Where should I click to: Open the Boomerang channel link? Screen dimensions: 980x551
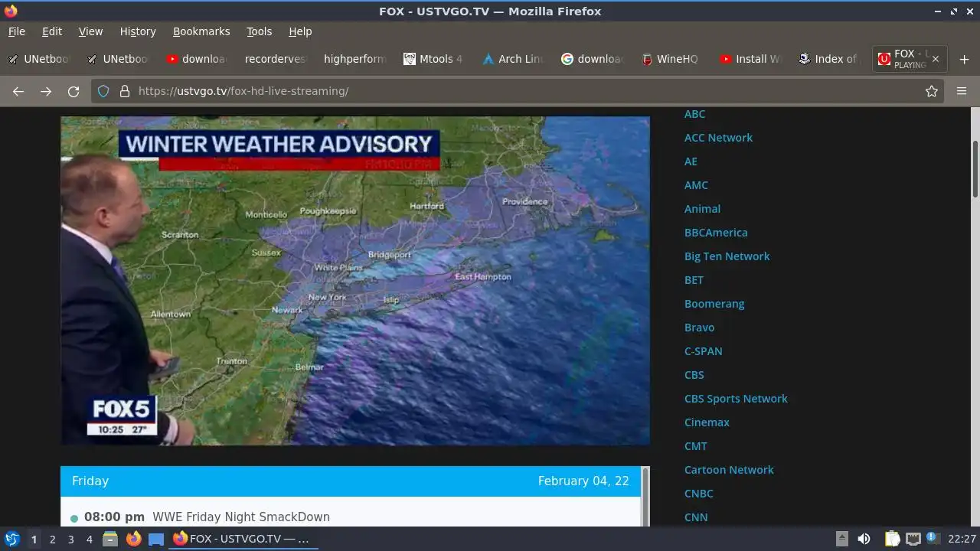coord(714,304)
